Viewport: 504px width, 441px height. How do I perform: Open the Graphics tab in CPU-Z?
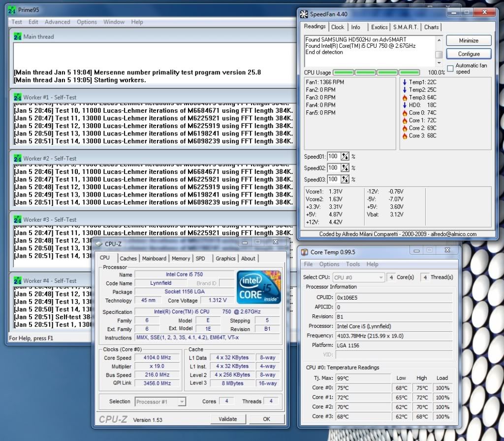pos(225,259)
